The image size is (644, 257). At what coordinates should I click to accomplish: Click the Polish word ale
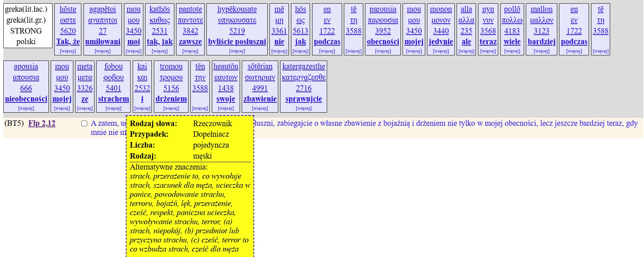pyautogui.click(x=466, y=42)
